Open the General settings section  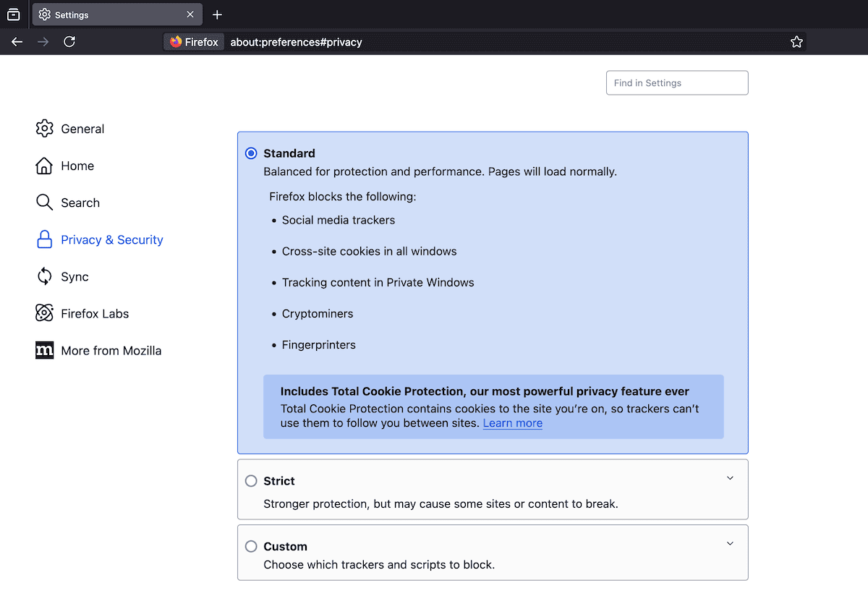[45, 129]
